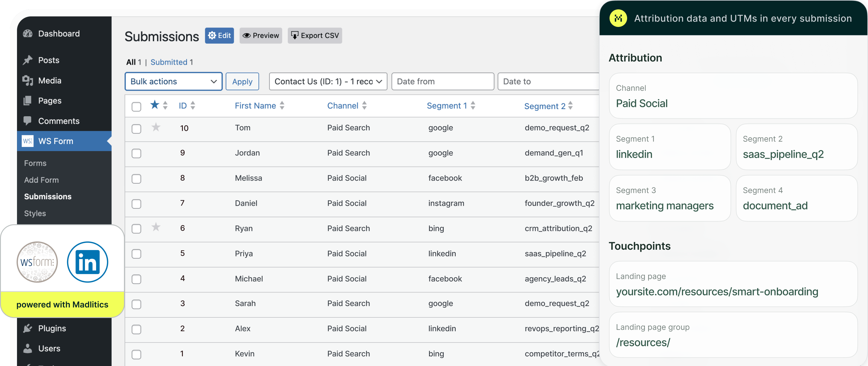The image size is (868, 366).
Task: Check the box for Michael's submission
Action: tap(137, 279)
